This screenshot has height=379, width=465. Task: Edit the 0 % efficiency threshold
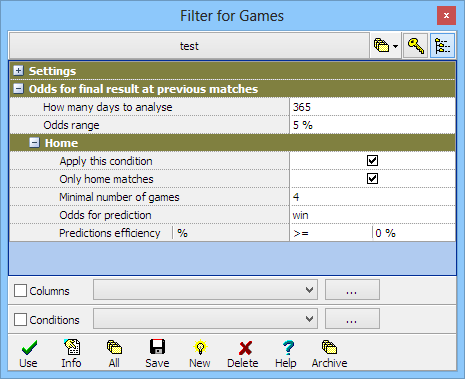(x=414, y=233)
